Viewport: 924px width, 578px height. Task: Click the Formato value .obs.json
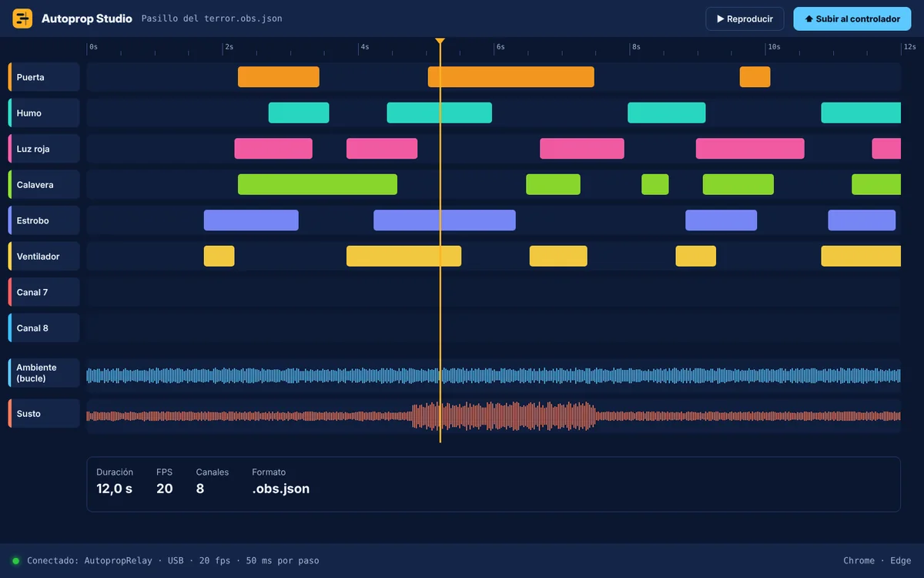[281, 489]
